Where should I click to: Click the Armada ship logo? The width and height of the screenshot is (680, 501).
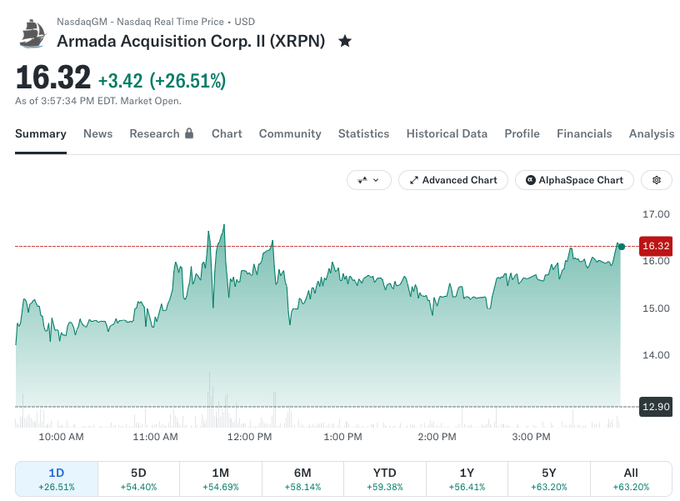tap(33, 33)
